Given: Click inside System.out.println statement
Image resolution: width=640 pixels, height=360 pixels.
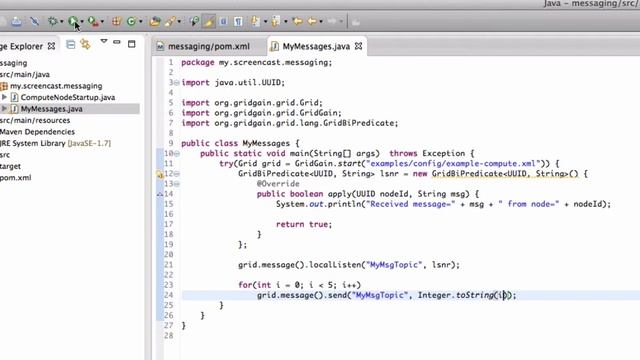Looking at the screenshot, I should tap(443, 204).
